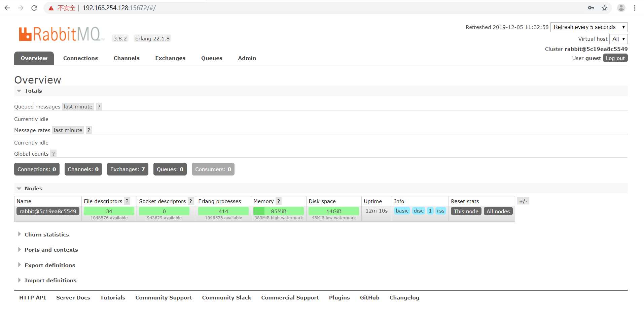This screenshot has height=320, width=644.
Task: Log out of the guest account
Action: tap(615, 58)
